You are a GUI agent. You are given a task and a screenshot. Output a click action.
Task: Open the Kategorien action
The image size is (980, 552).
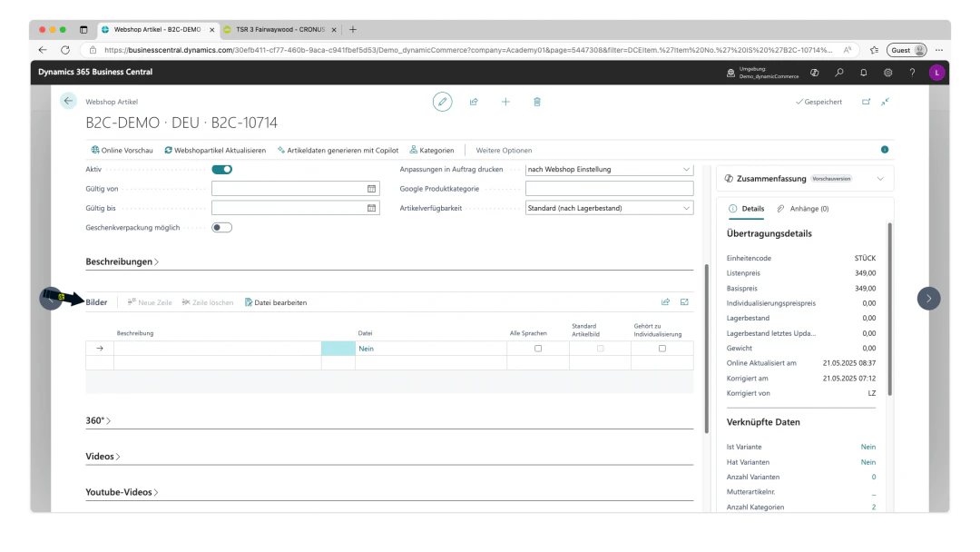click(x=431, y=151)
